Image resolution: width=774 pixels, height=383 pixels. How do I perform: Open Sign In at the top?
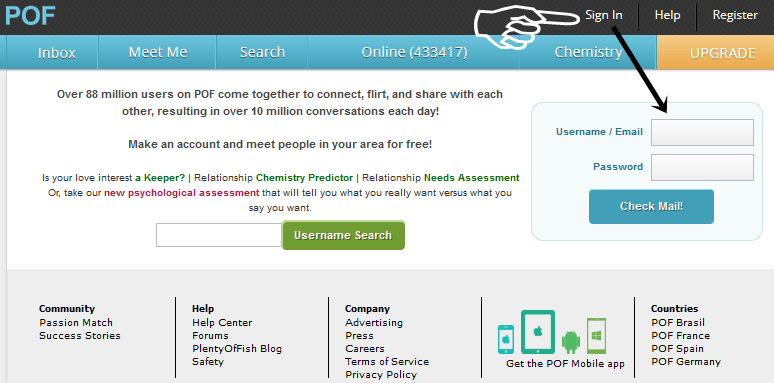coord(604,15)
